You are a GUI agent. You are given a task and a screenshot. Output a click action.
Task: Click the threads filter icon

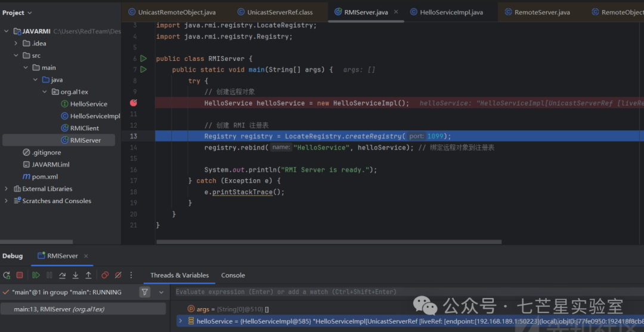click(x=144, y=292)
